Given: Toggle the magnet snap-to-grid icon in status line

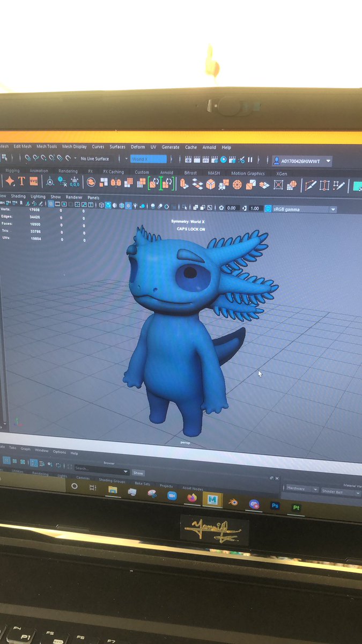Looking at the screenshot, I should [x=27, y=158].
